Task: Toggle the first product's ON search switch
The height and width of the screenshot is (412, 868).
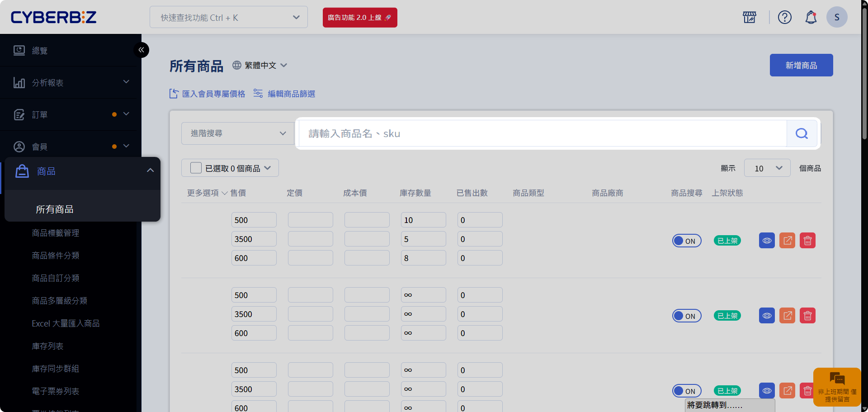Action: point(686,241)
